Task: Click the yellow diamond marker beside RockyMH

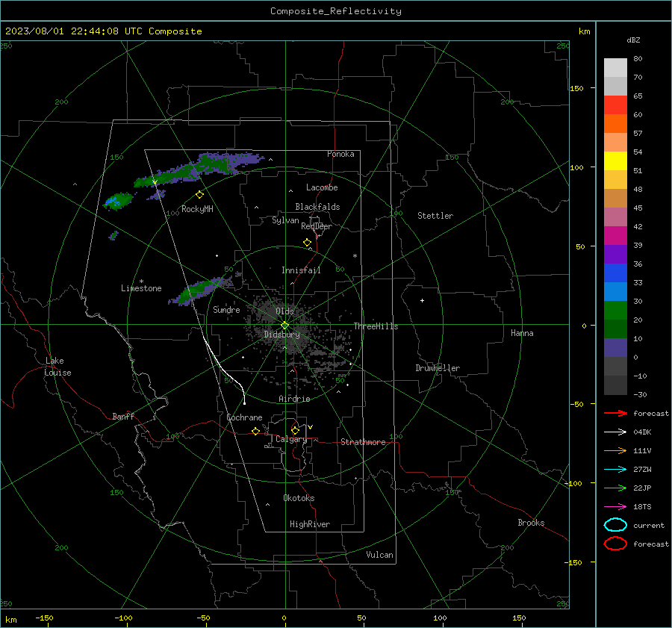Action: pyautogui.click(x=199, y=195)
